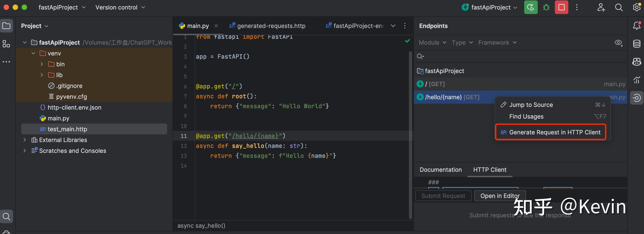Screen dimensions: 644x234
Task: Stop the running application
Action: click(x=561, y=7)
